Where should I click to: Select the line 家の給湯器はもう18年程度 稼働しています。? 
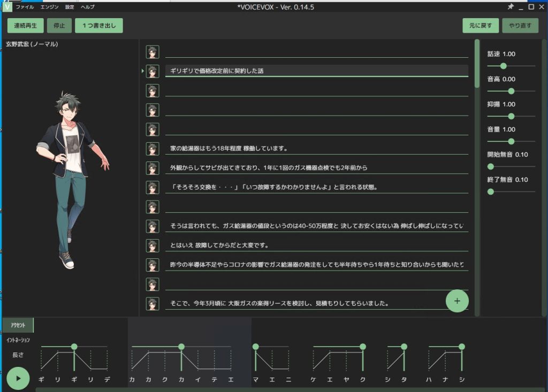317,149
